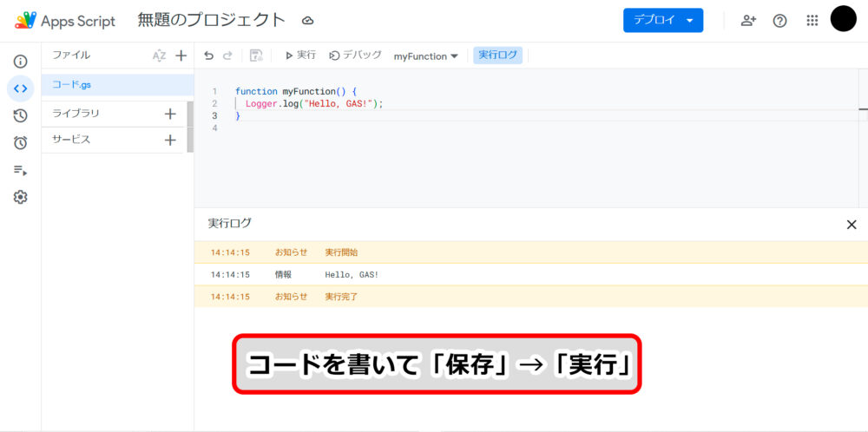Close the execution log panel
This screenshot has width=868, height=432.
(852, 225)
